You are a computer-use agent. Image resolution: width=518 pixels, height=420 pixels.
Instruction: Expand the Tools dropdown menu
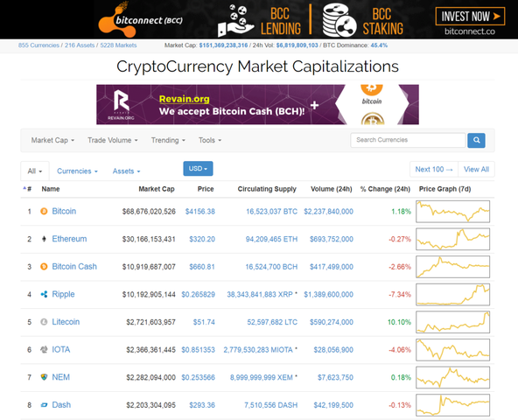[x=210, y=141]
